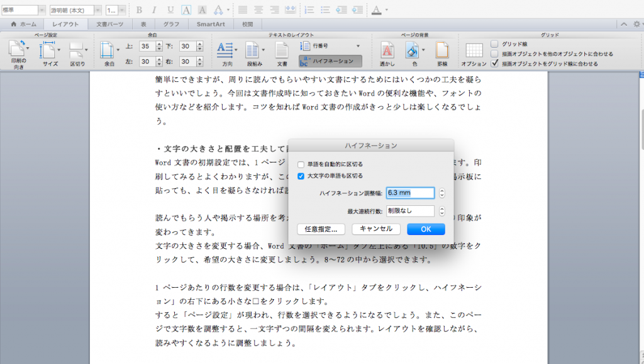Click the document (文書) layout icon
This screenshot has height=364, width=644.
click(x=282, y=50)
